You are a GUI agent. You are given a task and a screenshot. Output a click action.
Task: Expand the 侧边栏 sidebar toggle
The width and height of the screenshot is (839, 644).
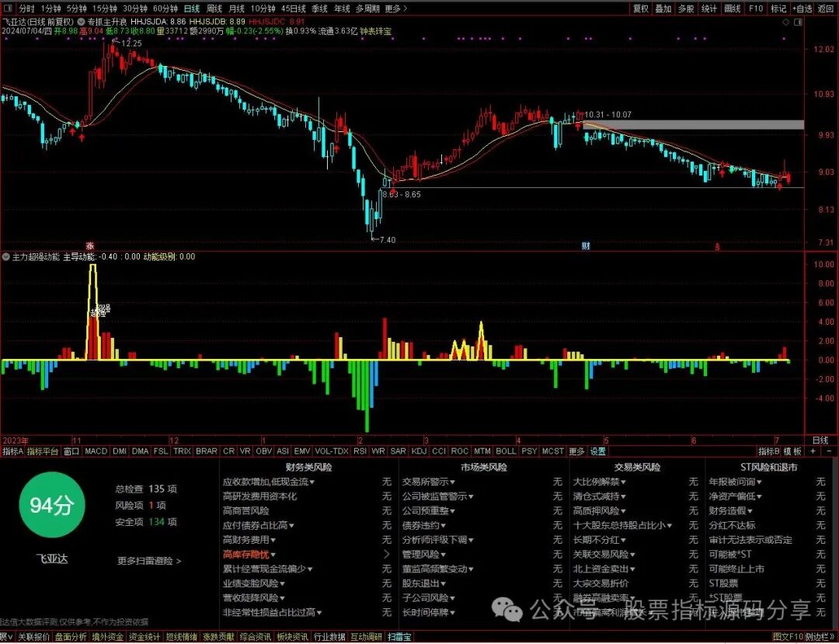pos(821,637)
